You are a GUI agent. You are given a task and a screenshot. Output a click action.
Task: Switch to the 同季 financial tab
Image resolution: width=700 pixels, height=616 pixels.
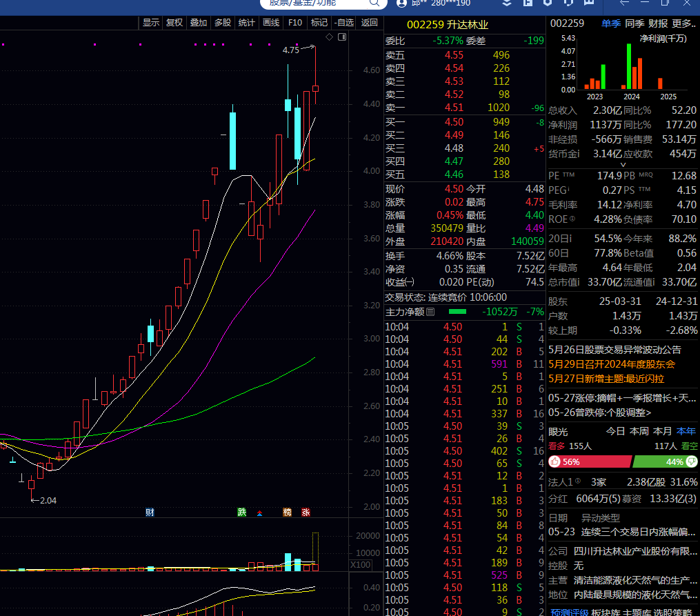[634, 23]
